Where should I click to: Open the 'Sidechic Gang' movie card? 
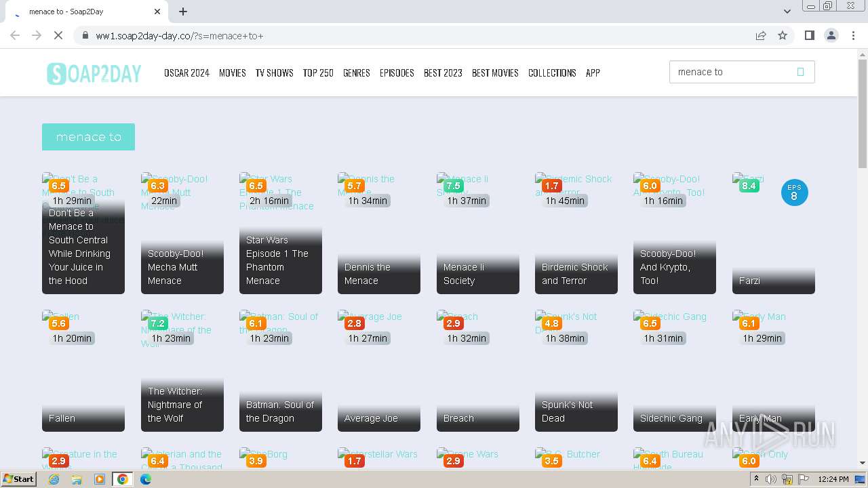pos(675,371)
